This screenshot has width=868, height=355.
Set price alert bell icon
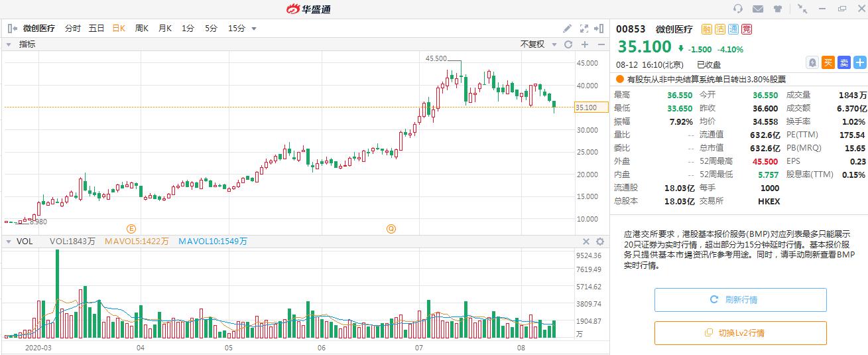tap(812, 62)
